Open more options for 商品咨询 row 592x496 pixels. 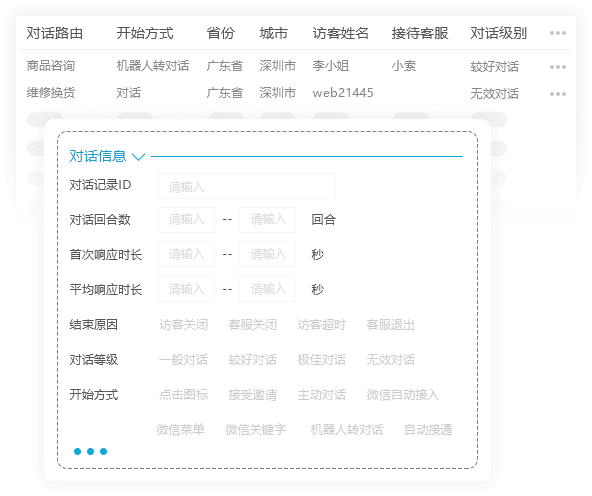tap(558, 67)
